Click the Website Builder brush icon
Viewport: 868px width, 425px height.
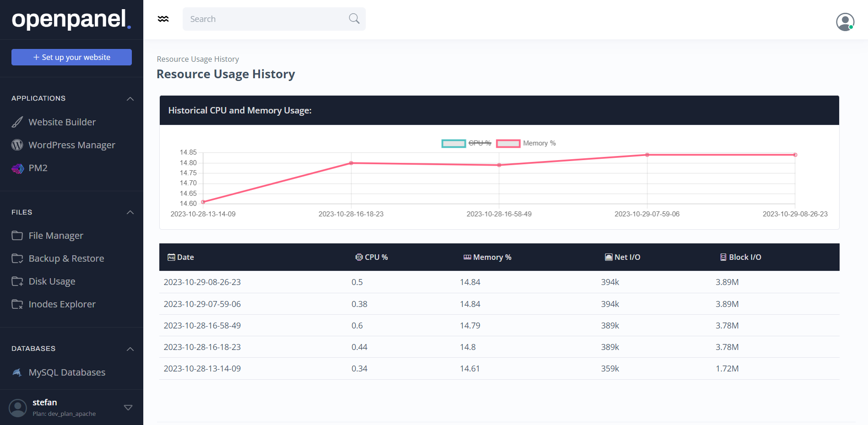(17, 122)
